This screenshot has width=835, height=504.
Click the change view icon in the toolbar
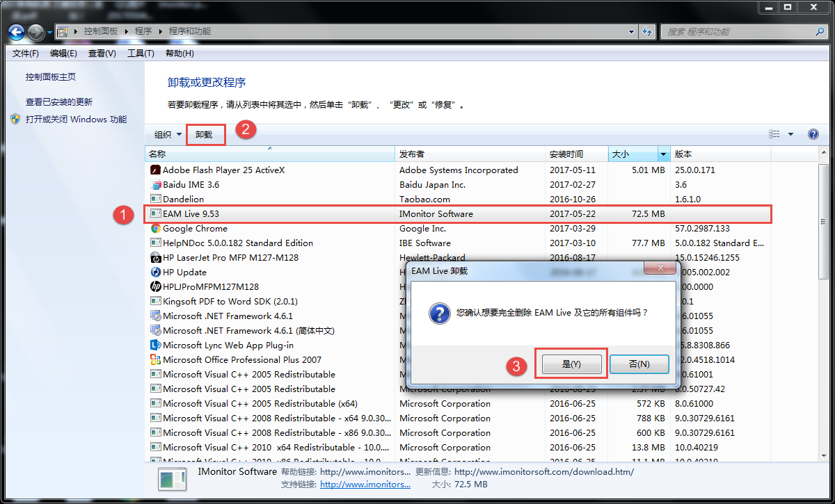774,134
